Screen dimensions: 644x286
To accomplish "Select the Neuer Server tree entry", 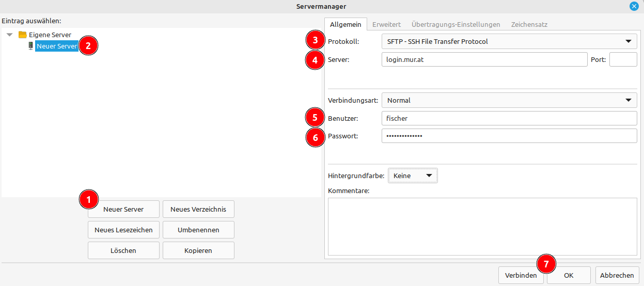I will (x=57, y=46).
